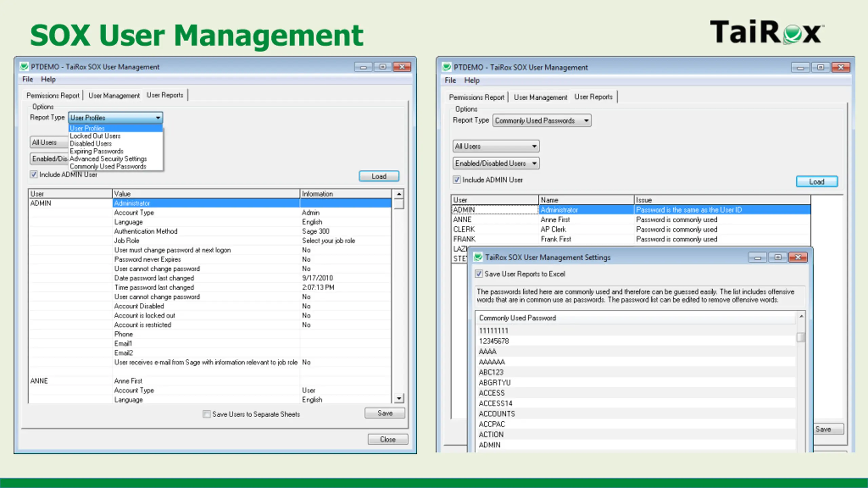Click the app icon in left window title bar

point(24,66)
